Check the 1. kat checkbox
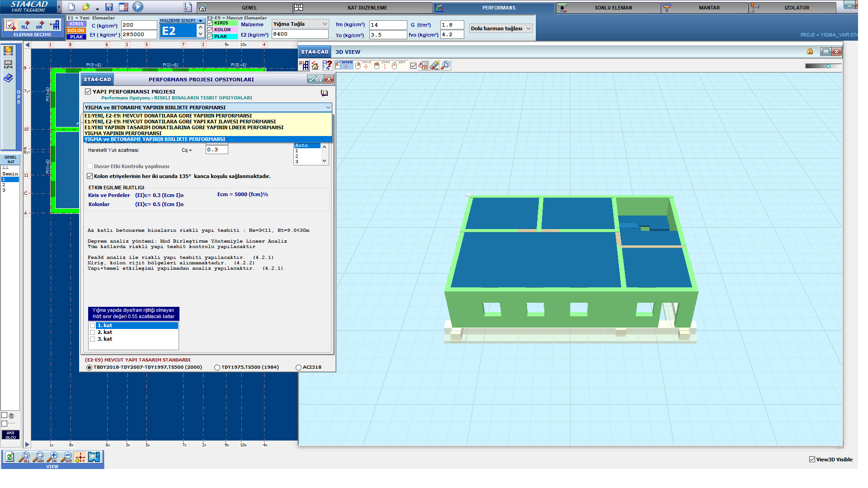Viewport: 868px width, 488px height. tap(93, 326)
